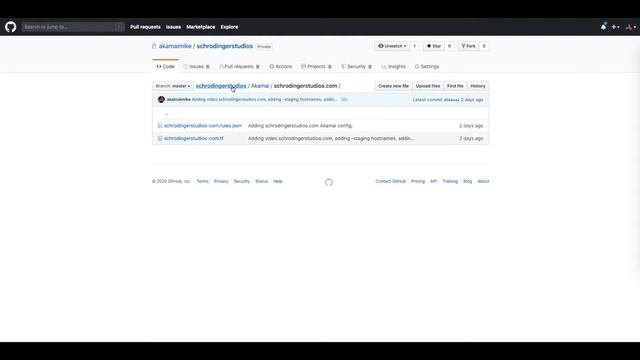
Task: Open the repository Settings tab
Action: (427, 67)
